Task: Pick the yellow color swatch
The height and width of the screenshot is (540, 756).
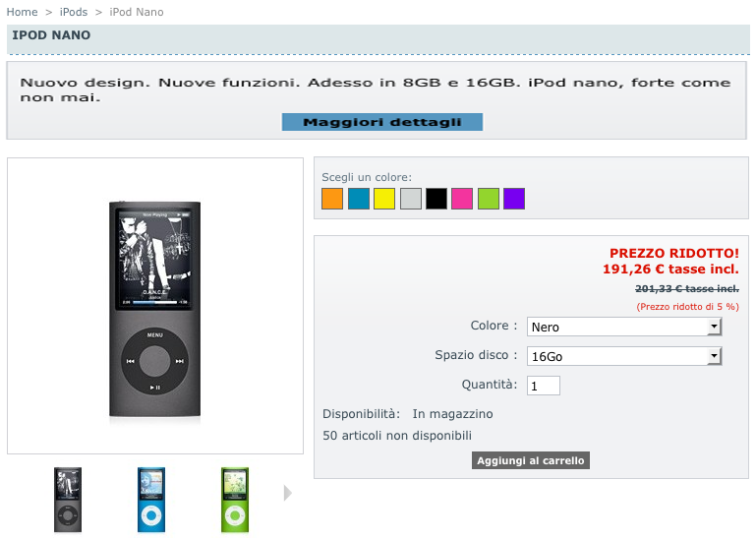Action: [384, 199]
